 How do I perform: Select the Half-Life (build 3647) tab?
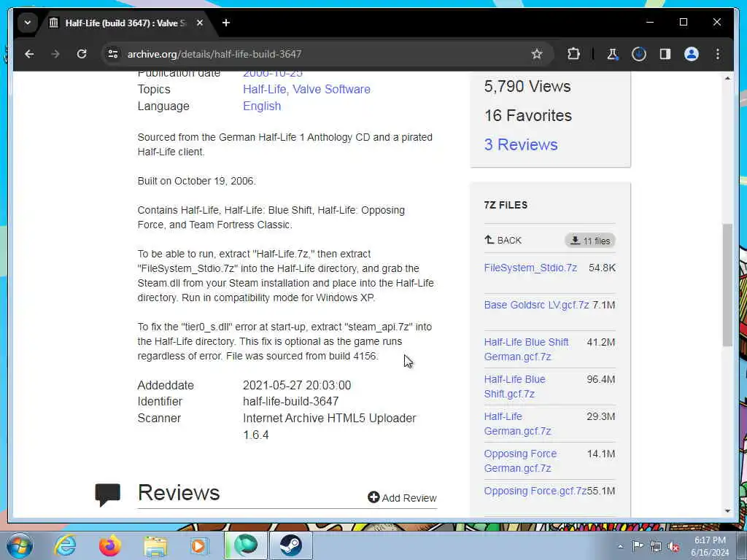click(x=125, y=23)
